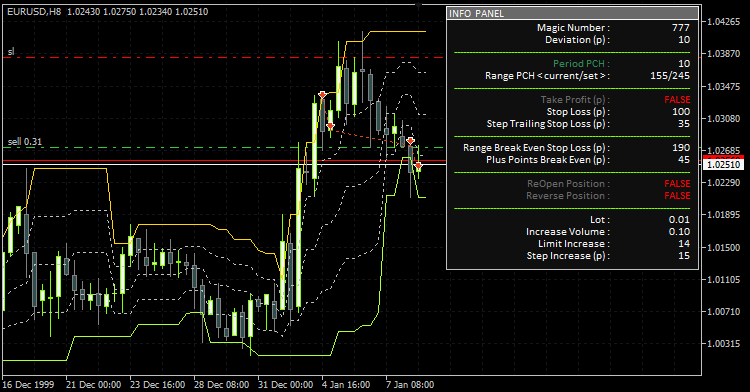Click the Period PCH value 10
Viewport: 750px width, 392px height.
tap(684, 64)
